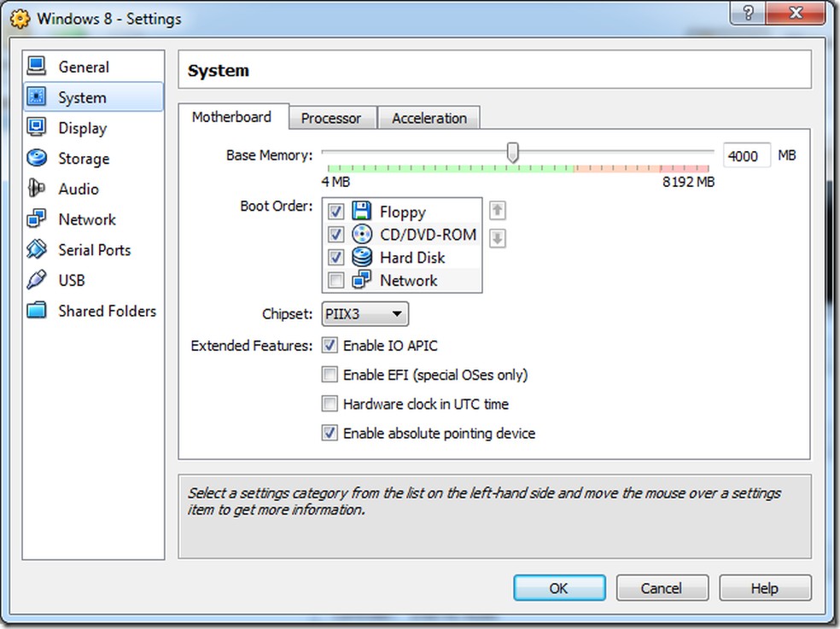
Task: Click the Network category computers icon
Action: (x=37, y=219)
